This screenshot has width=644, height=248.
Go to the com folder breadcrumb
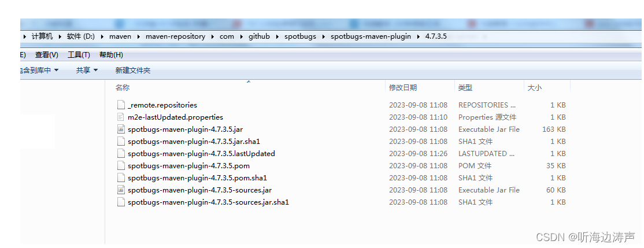tap(227, 36)
